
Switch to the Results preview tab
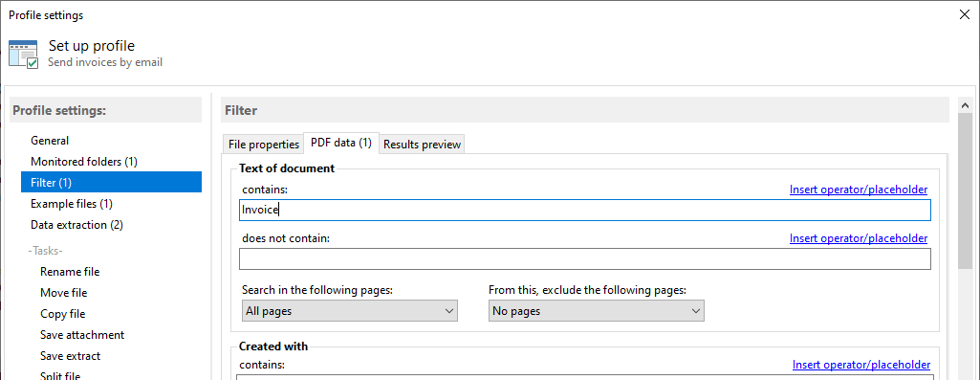(422, 144)
